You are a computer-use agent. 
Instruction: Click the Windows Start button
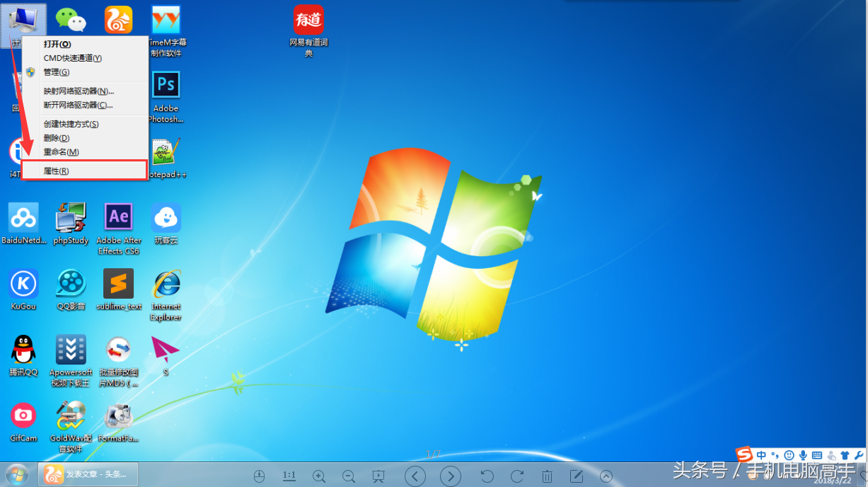[x=16, y=474]
